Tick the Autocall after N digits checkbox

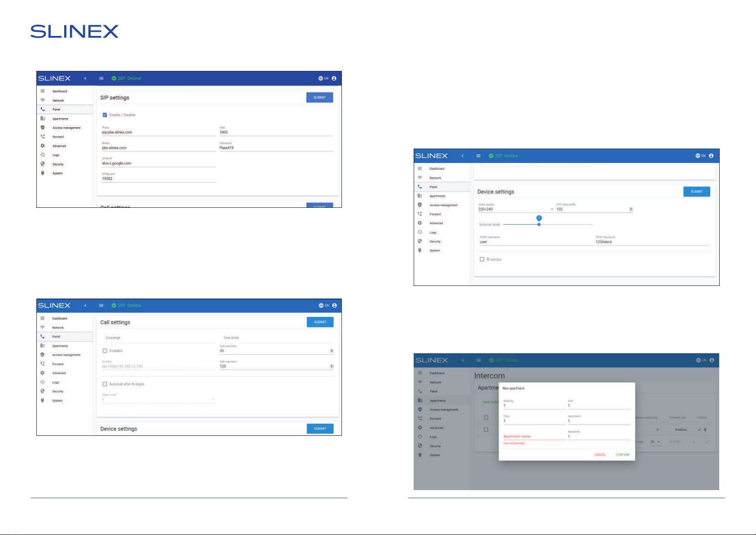click(105, 384)
